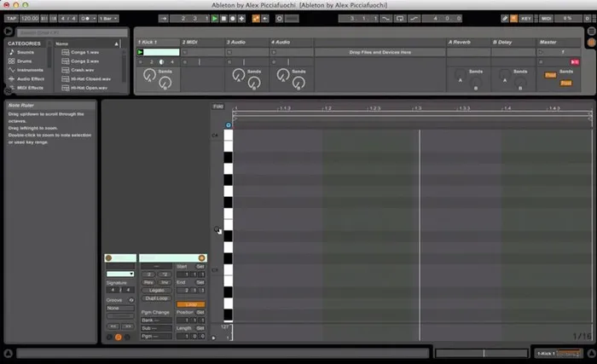Select Drums category in browser
Viewport: 597px width, 364px height.
24,61
